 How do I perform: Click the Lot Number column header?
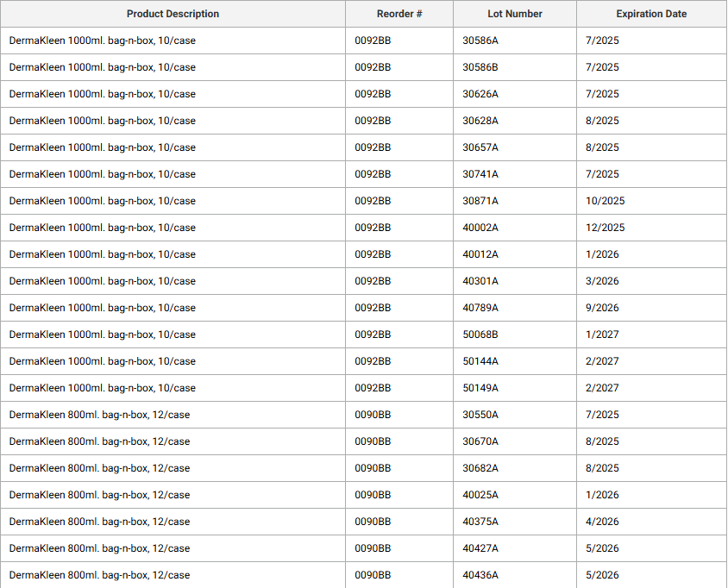pyautogui.click(x=515, y=14)
